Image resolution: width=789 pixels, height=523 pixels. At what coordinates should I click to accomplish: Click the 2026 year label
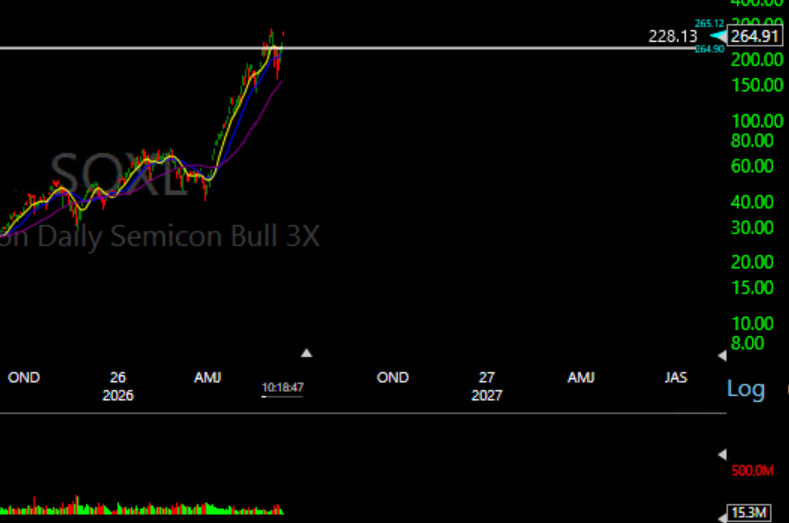tap(118, 395)
